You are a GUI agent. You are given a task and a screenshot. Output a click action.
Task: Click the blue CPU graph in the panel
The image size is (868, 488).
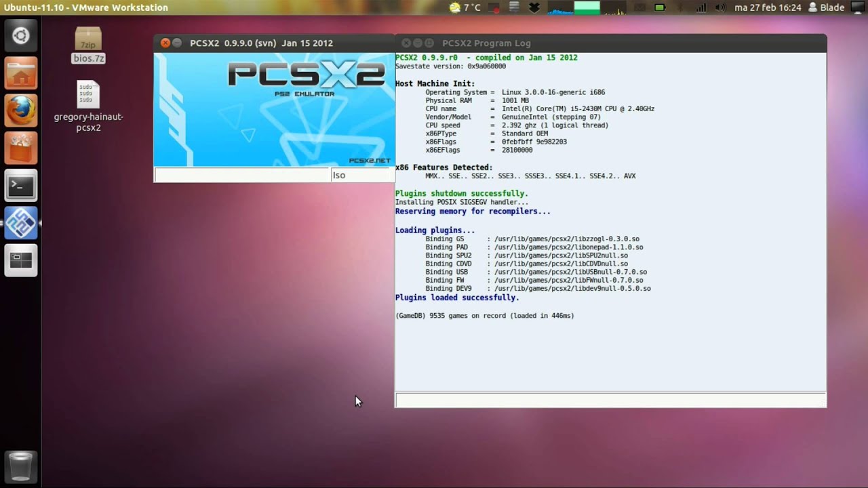point(560,7)
